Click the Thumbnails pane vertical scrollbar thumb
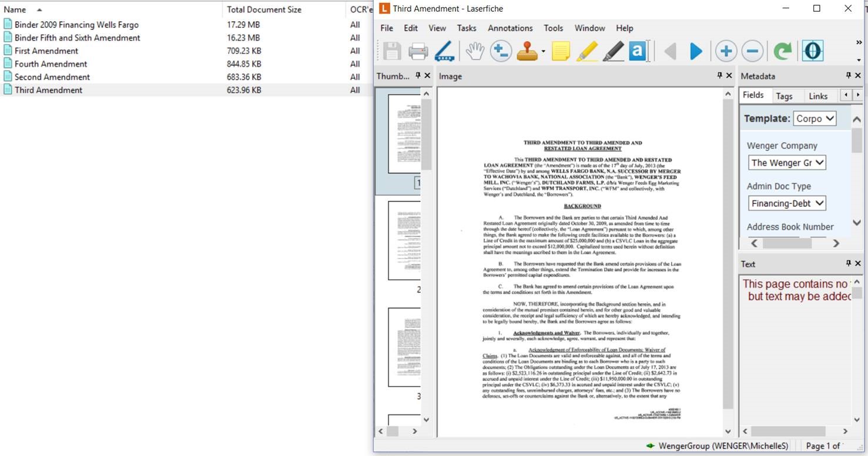Screen dimensions: 868x456 click(x=427, y=135)
